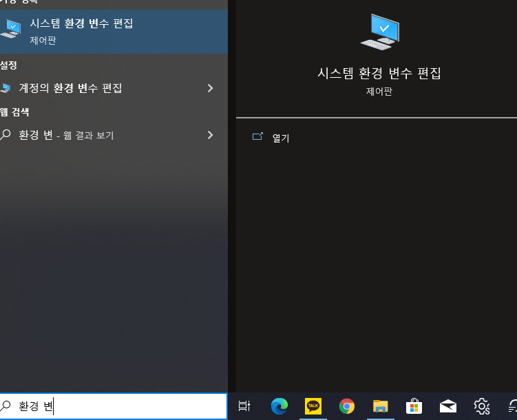Image resolution: width=517 pixels, height=420 pixels.
Task: Click the 제어판 subtitle in the preview pane
Action: click(379, 91)
